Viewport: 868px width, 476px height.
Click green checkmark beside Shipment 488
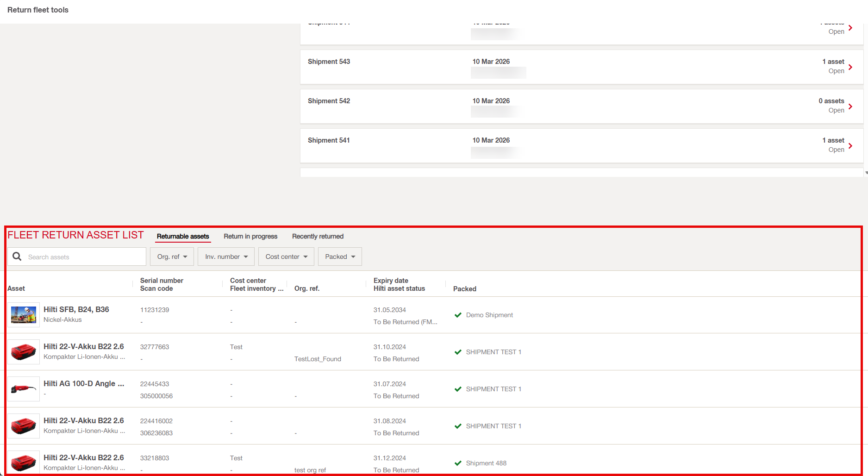(x=458, y=463)
